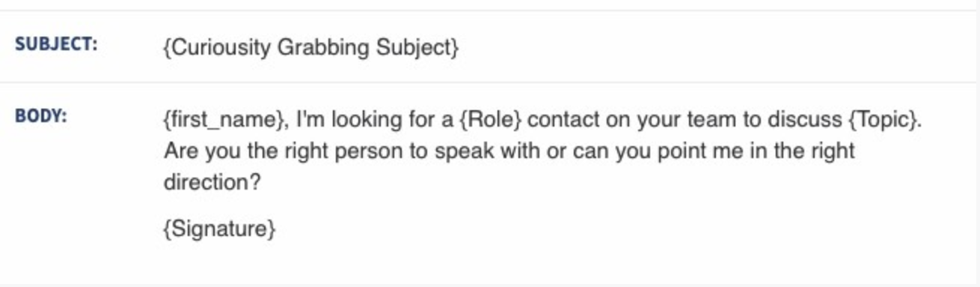Click the word "team" in the body
The image size is (980, 287).
pyautogui.click(x=706, y=120)
